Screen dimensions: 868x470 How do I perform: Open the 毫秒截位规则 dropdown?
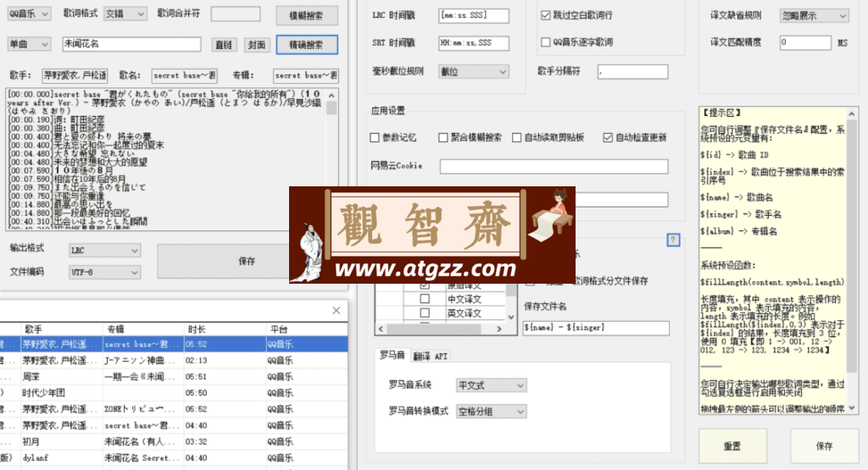(474, 71)
